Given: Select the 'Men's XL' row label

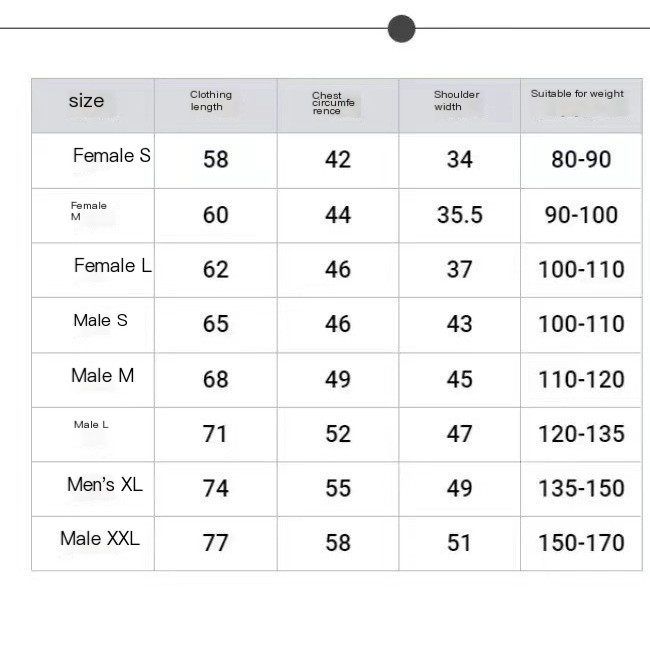Looking at the screenshot, I should [105, 485].
